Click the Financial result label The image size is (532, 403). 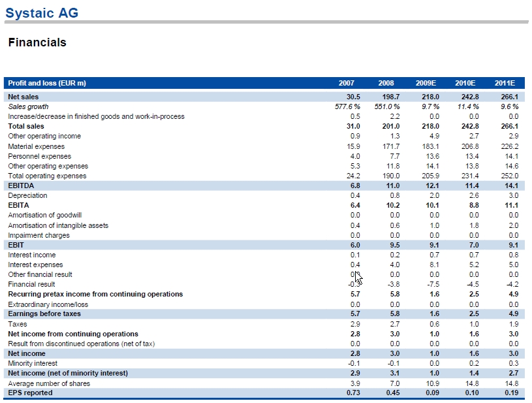[31, 285]
